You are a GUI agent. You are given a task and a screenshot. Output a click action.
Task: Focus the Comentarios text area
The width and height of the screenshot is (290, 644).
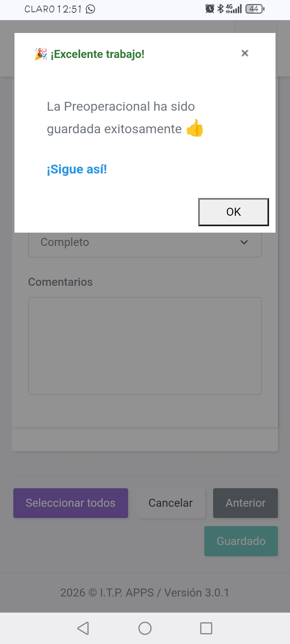(x=145, y=346)
